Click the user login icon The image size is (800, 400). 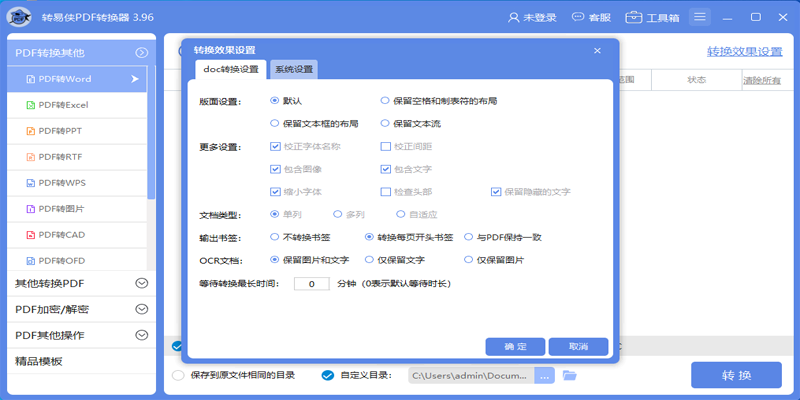513,17
